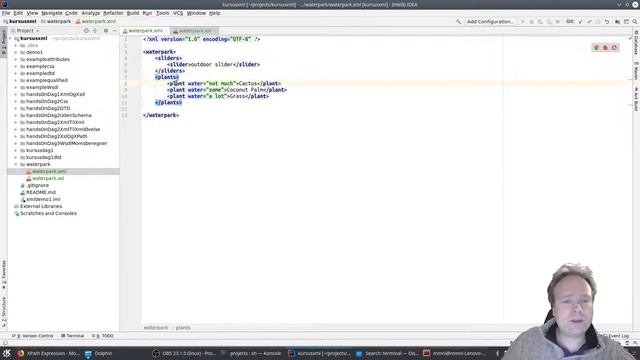
Task: Expand the kursusdag1 folder
Action: pos(16,150)
